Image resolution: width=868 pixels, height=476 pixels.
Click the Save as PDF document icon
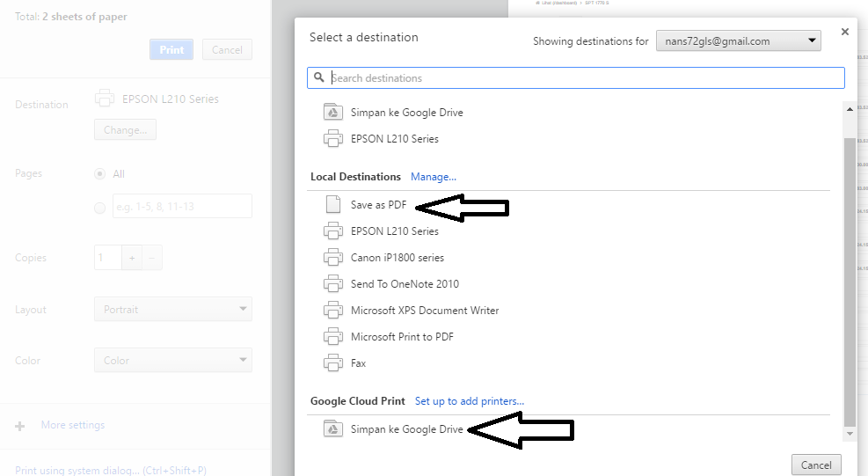point(332,205)
